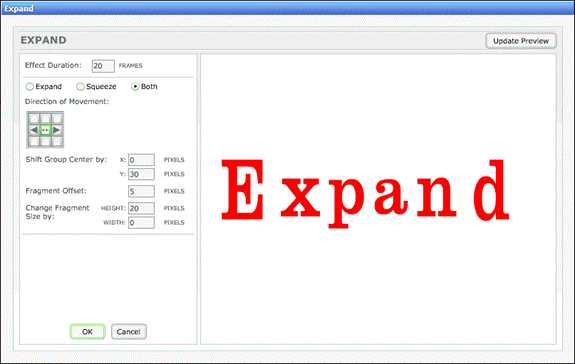575x364 pixels.
Task: Focus the fragment Height field
Action: pos(141,208)
